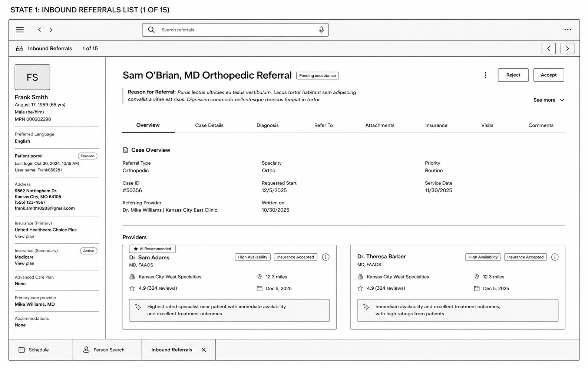Click patient email frank.smith10203@gmail.com
The image size is (588, 368).
45,208
